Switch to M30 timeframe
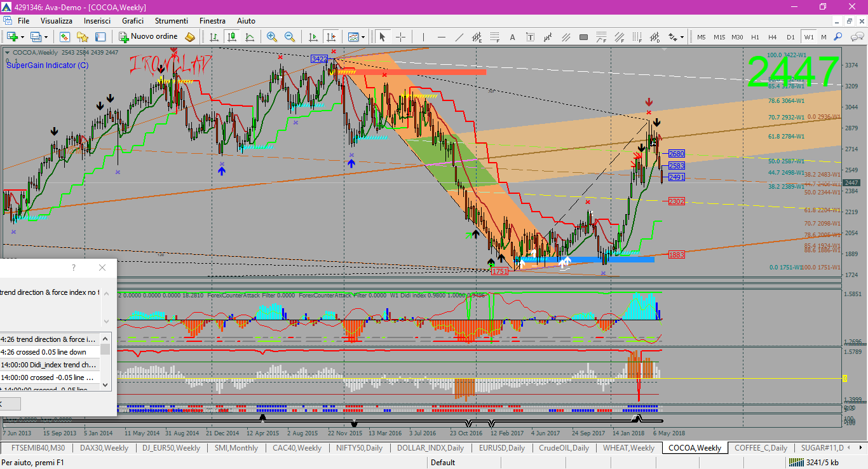Viewport: 868px width, 469px height. [x=737, y=37]
